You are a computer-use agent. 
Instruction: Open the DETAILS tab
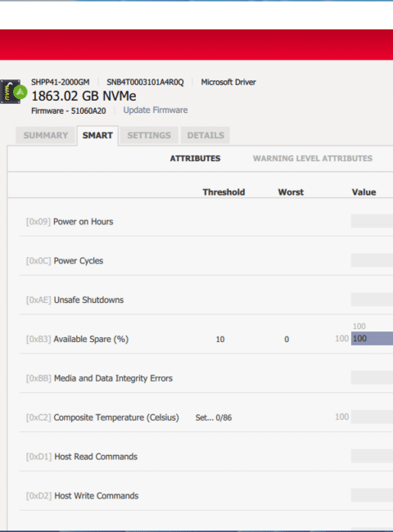(206, 135)
